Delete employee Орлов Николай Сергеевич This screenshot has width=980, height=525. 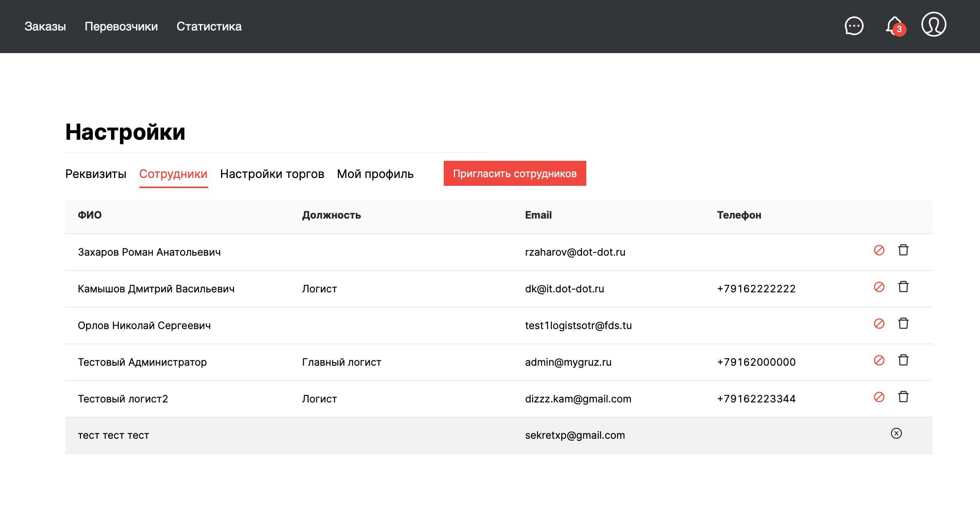[903, 323]
